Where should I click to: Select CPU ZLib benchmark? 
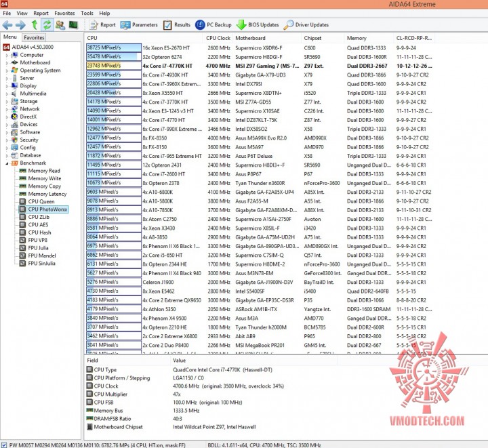click(35, 217)
